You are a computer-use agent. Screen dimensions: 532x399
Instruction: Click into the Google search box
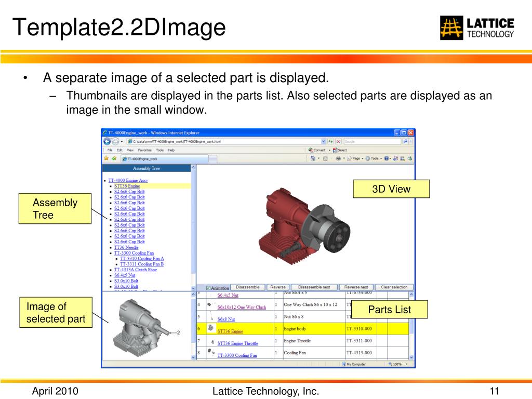(372, 141)
